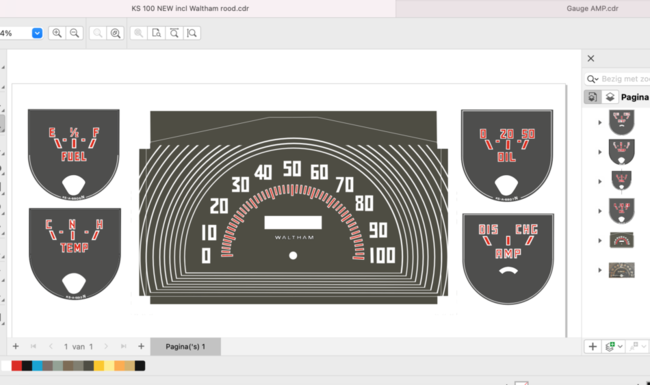Select the AMP gauge thumbnail in objects panel
The height and width of the screenshot is (385, 650).
pyautogui.click(x=621, y=122)
